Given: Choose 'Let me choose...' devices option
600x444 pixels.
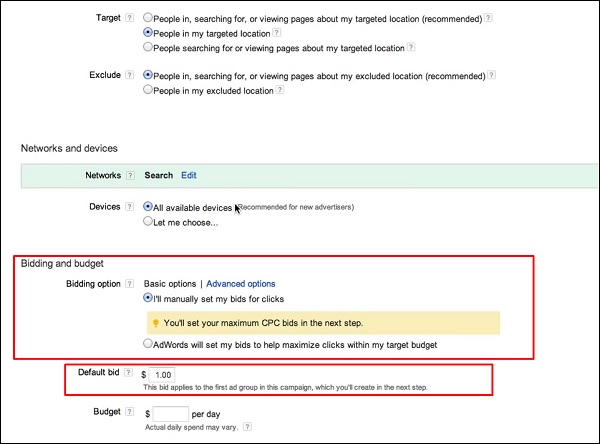Looking at the screenshot, I should 149,221.
